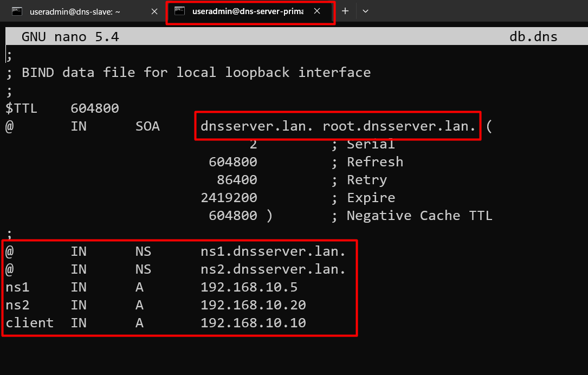The height and width of the screenshot is (375, 588).
Task: Click the ns1.dnsserver.lan. NS record
Action: coord(273,251)
